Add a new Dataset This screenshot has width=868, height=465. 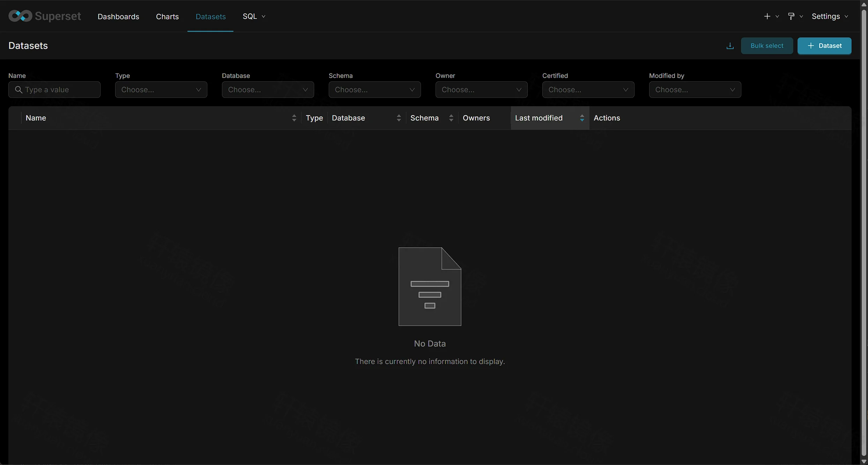click(x=824, y=46)
